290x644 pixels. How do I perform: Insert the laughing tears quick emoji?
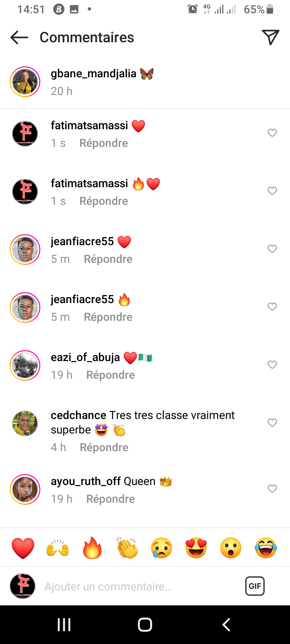coord(266,548)
